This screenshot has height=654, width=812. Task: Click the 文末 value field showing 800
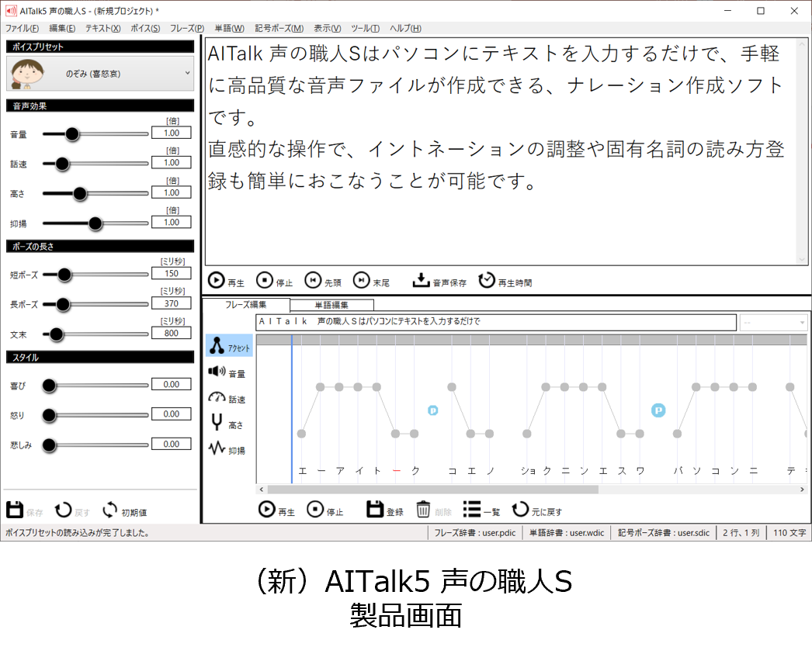pos(172,334)
